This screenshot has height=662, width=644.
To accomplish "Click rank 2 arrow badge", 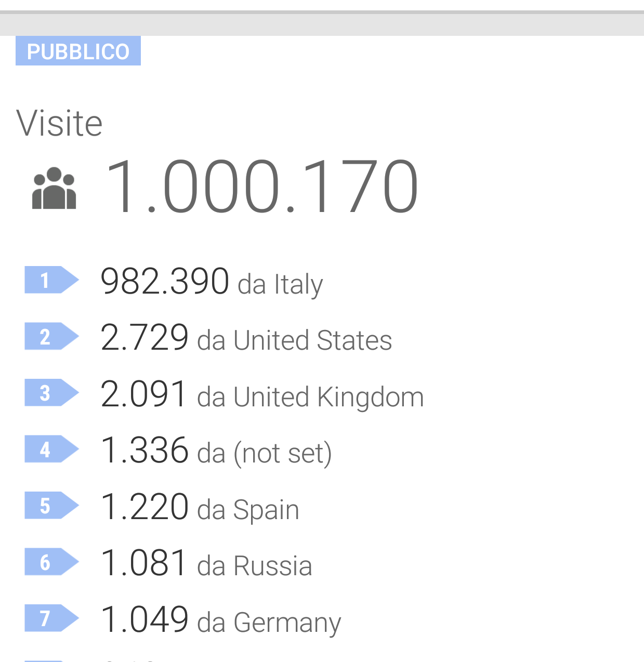I will pos(50,337).
